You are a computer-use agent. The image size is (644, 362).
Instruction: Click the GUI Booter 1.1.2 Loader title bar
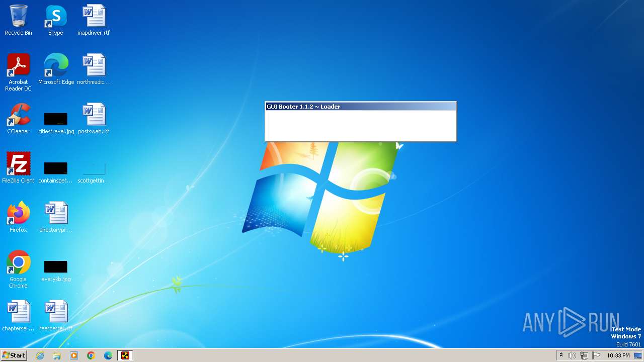click(361, 107)
